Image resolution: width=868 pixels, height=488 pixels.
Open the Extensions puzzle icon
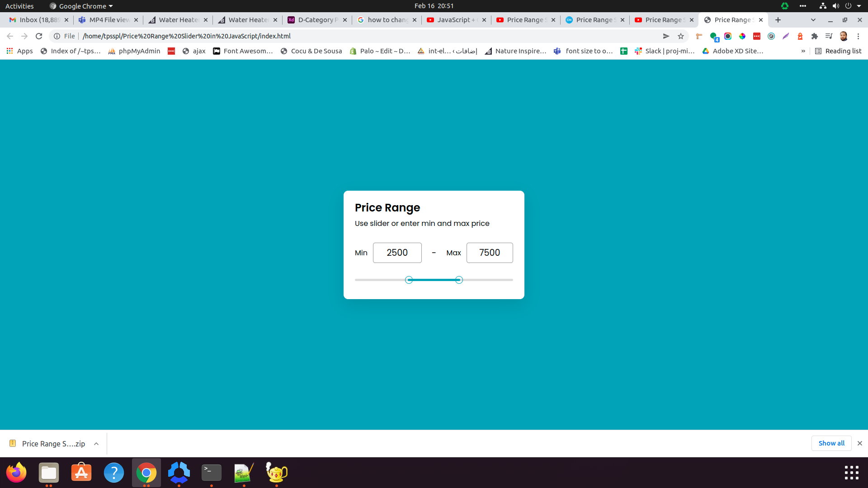(x=815, y=36)
